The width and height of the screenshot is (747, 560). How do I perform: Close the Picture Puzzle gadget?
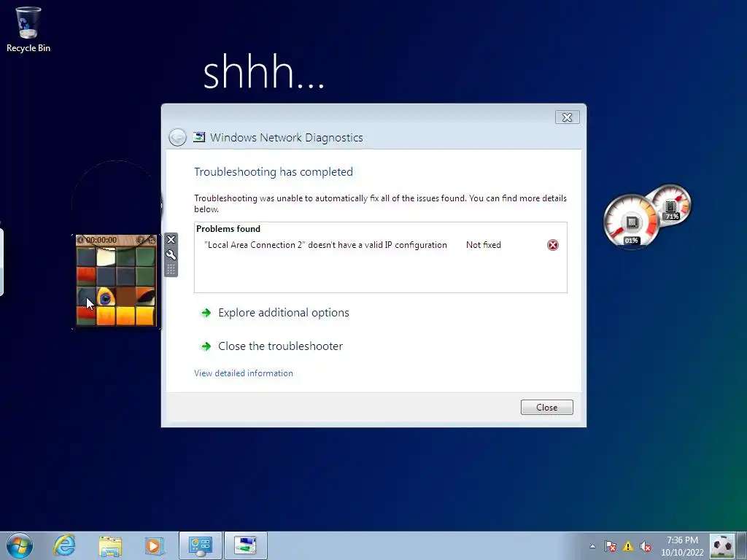pyautogui.click(x=171, y=239)
